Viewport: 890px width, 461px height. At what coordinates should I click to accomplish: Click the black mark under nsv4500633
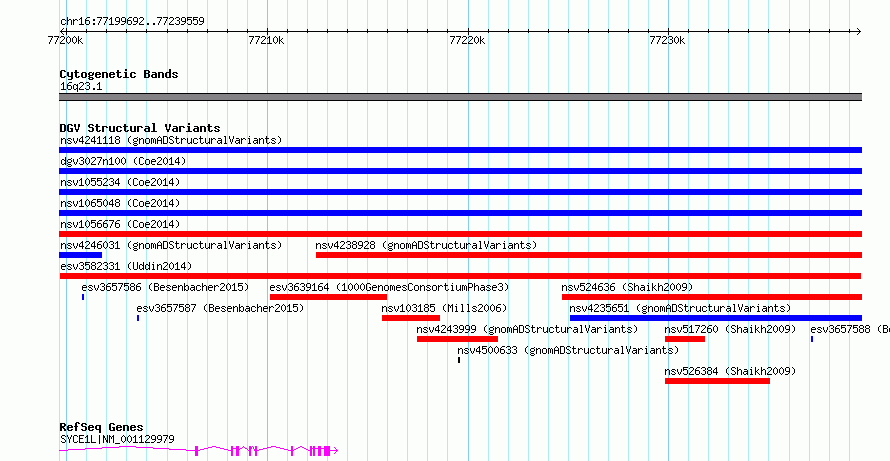(x=459, y=360)
